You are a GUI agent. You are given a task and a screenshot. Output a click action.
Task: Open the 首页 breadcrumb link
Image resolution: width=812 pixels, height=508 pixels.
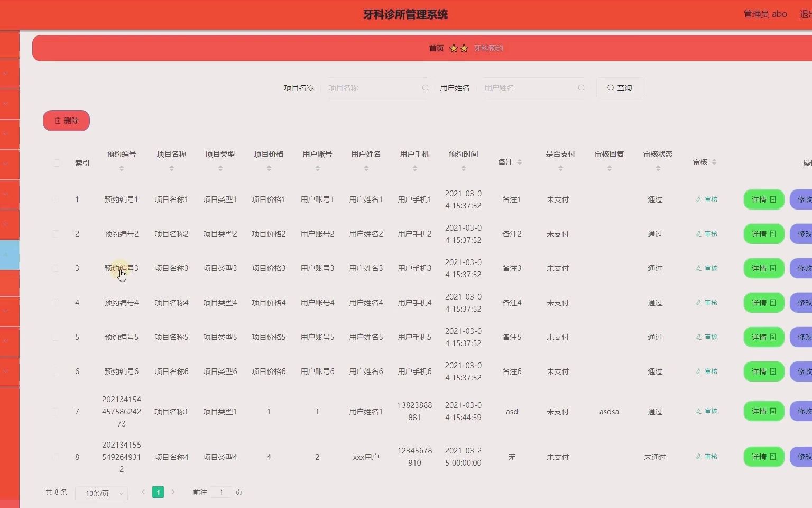[x=436, y=48]
